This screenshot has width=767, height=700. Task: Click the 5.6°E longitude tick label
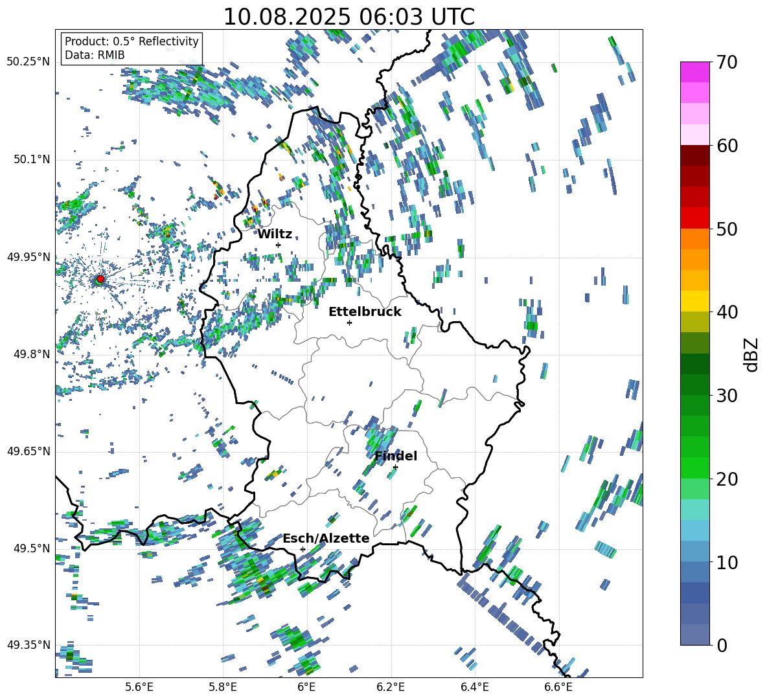[139, 687]
